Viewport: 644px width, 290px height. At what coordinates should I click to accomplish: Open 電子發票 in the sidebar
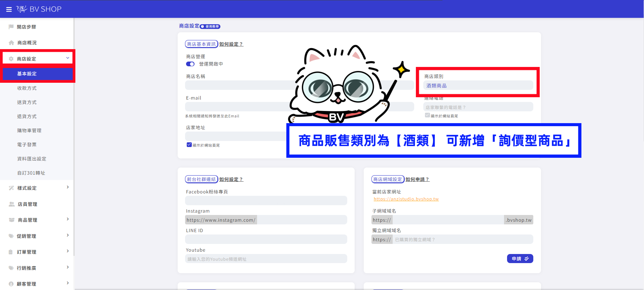click(x=27, y=145)
